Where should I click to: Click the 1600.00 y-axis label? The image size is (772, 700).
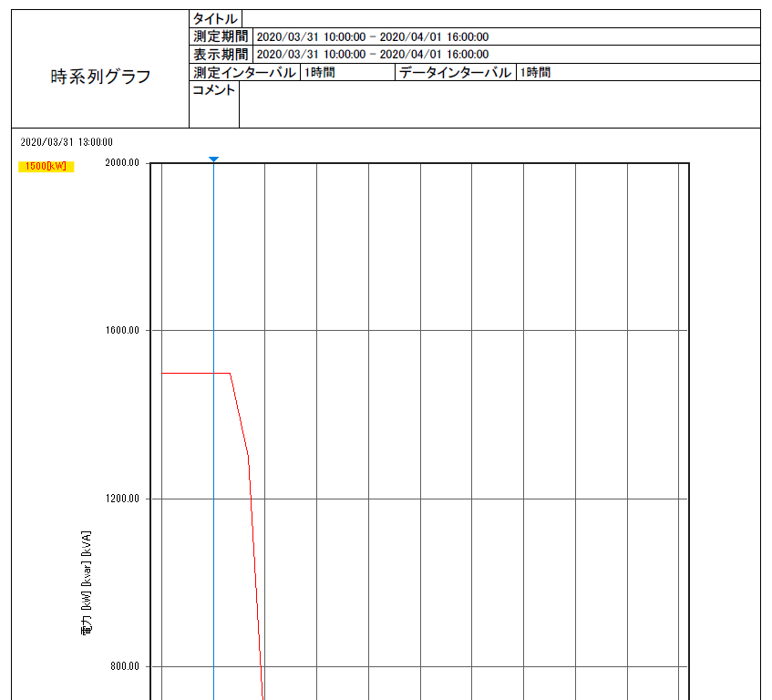(x=122, y=331)
